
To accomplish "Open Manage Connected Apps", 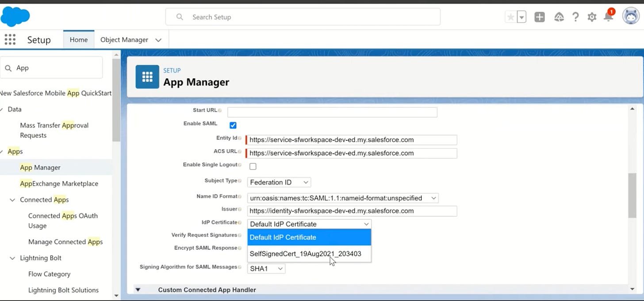I will click(x=65, y=242).
